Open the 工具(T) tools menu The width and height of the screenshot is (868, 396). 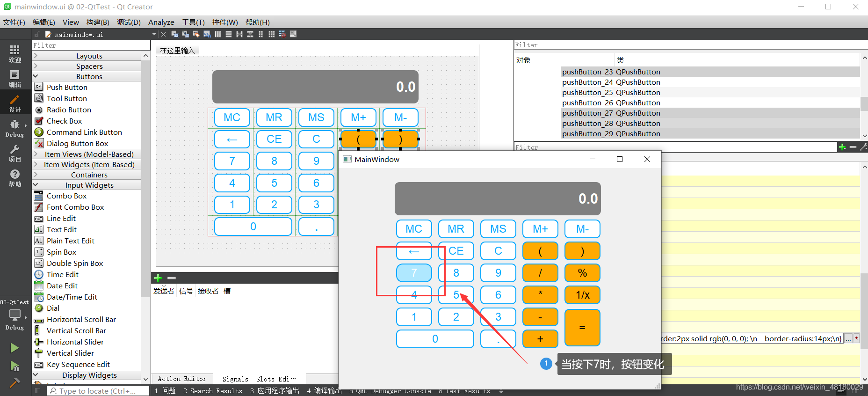(x=193, y=22)
